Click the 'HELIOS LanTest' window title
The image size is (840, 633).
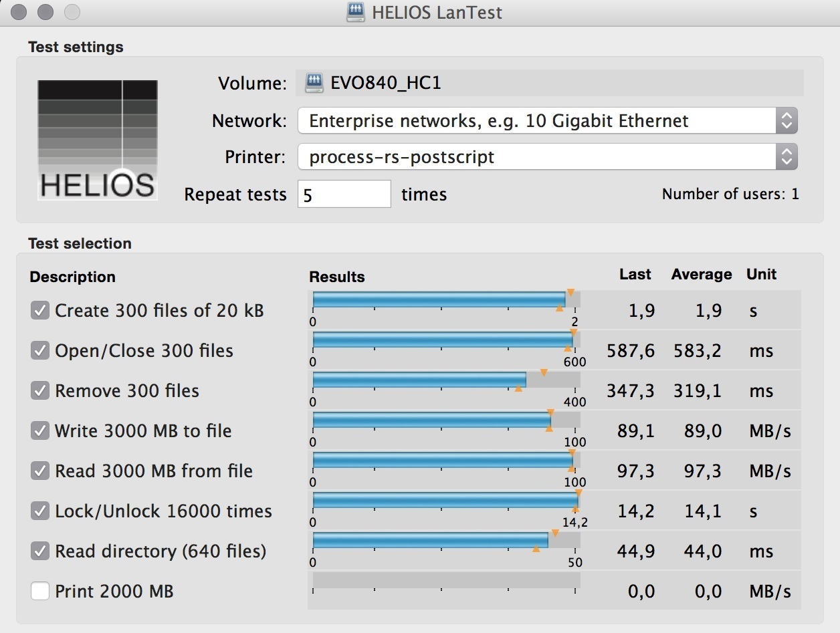[437, 12]
